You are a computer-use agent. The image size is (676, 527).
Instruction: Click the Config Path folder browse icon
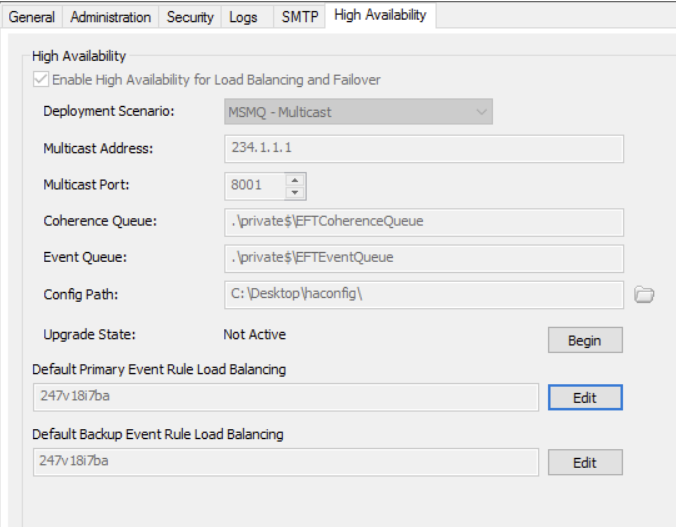[644, 294]
